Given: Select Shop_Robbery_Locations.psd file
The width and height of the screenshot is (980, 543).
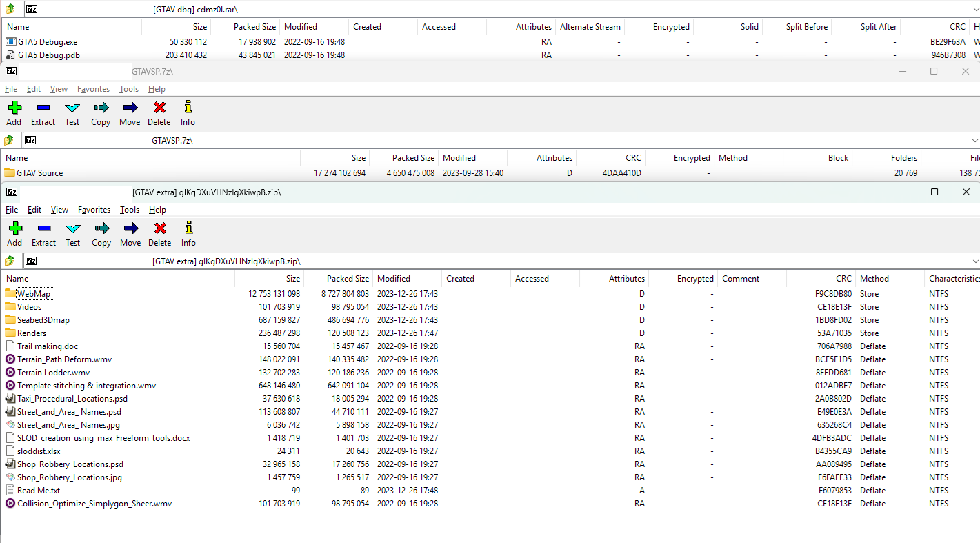Looking at the screenshot, I should [x=70, y=464].
